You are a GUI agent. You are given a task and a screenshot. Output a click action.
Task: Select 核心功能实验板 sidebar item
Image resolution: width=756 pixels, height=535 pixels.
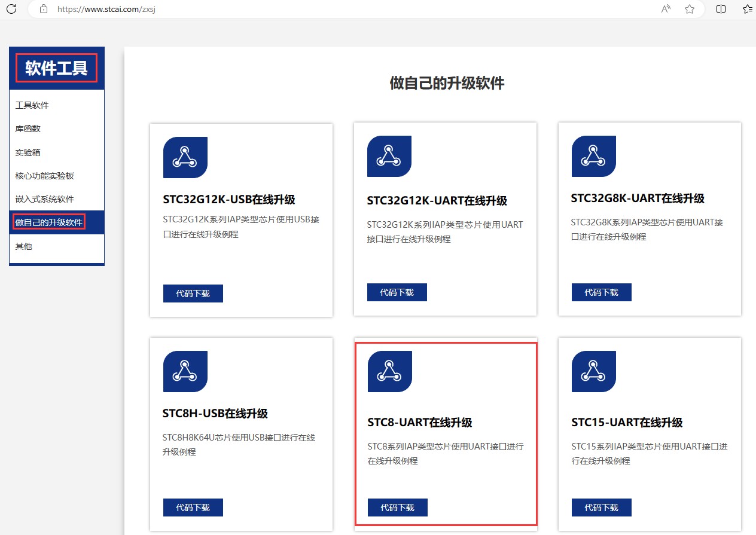(45, 176)
